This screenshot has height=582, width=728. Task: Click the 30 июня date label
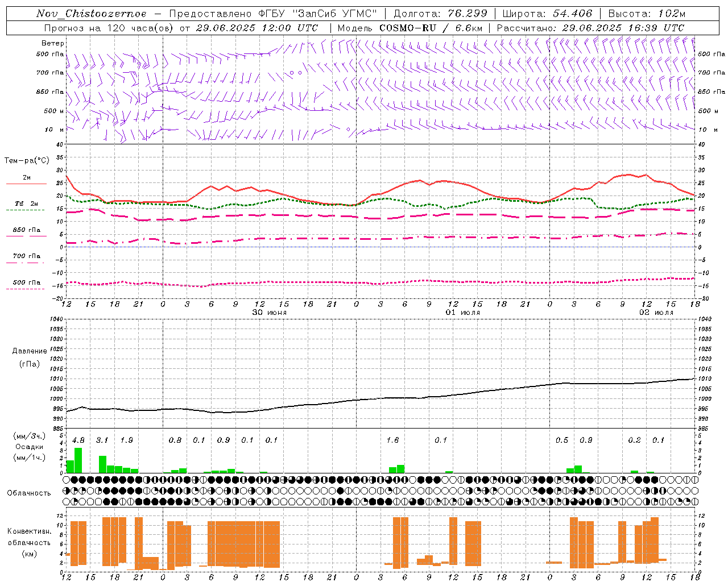pyautogui.click(x=270, y=313)
